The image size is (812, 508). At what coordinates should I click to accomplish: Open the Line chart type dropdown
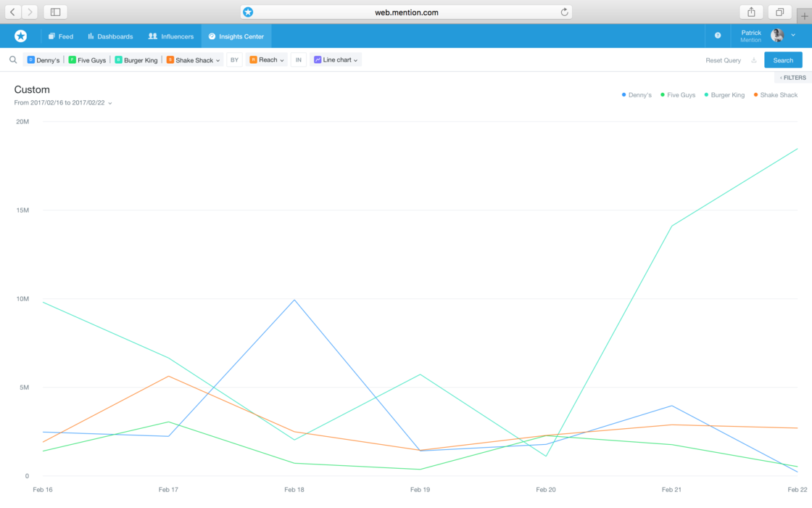pos(336,60)
